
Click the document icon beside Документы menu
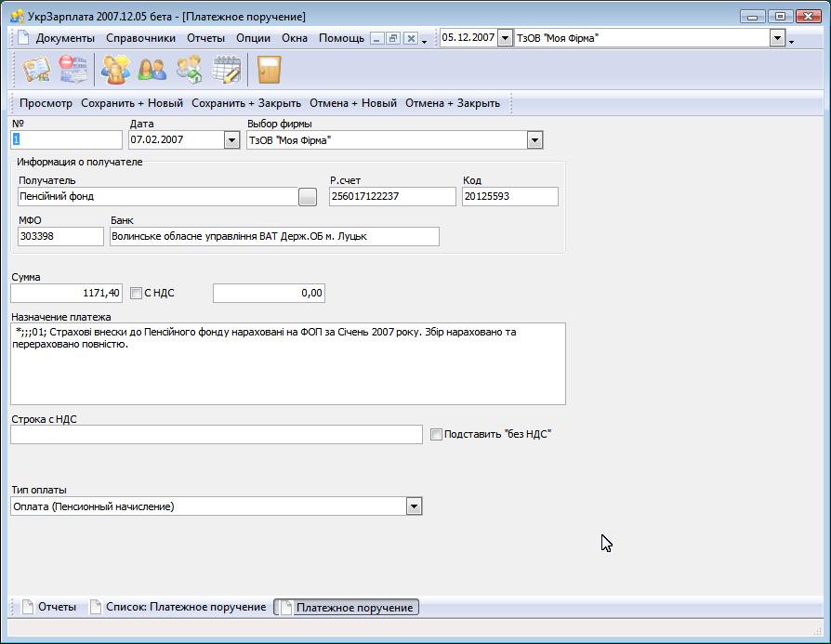click(x=24, y=38)
